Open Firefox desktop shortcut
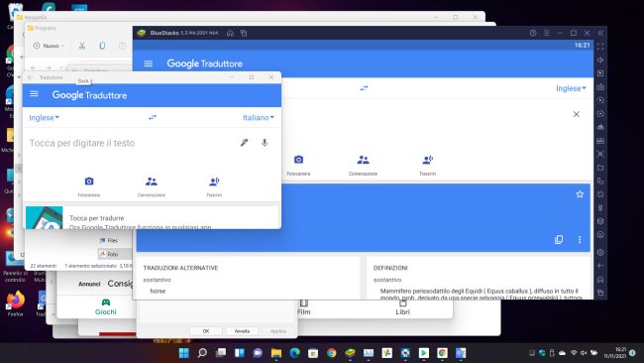Image resolution: width=644 pixels, height=363 pixels. pyautogui.click(x=15, y=303)
